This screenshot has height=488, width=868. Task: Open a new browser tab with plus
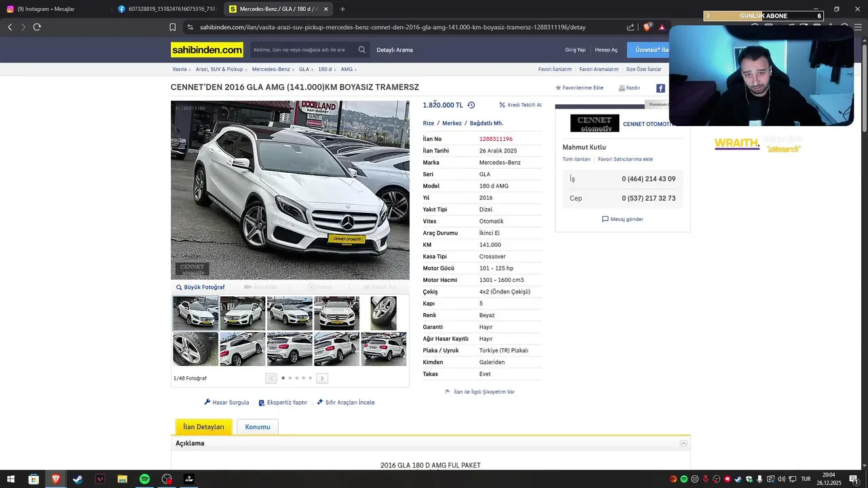[x=342, y=9]
